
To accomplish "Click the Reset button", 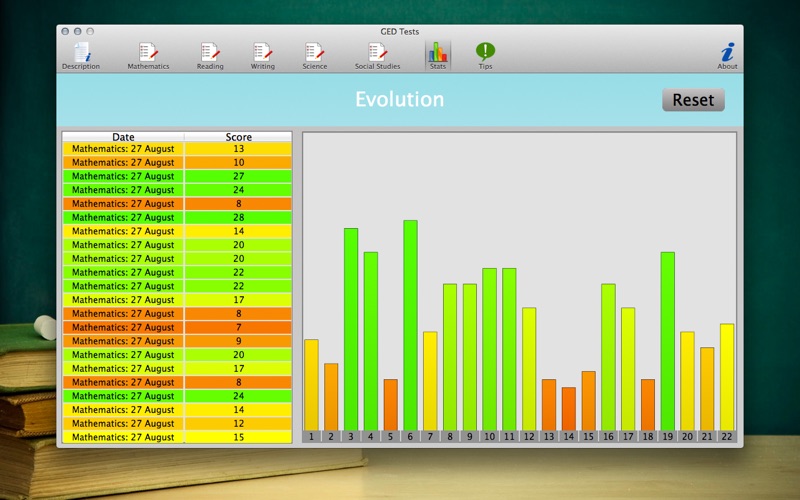I will pos(693,99).
